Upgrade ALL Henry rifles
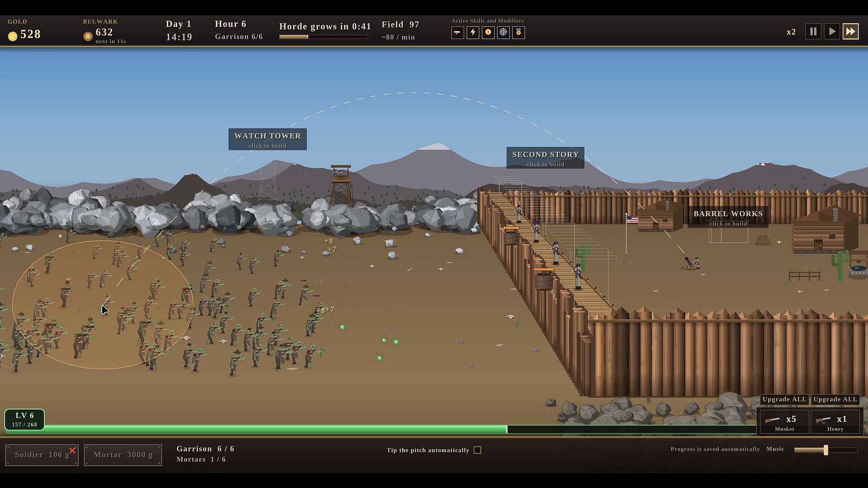868x488 pixels. click(835, 399)
